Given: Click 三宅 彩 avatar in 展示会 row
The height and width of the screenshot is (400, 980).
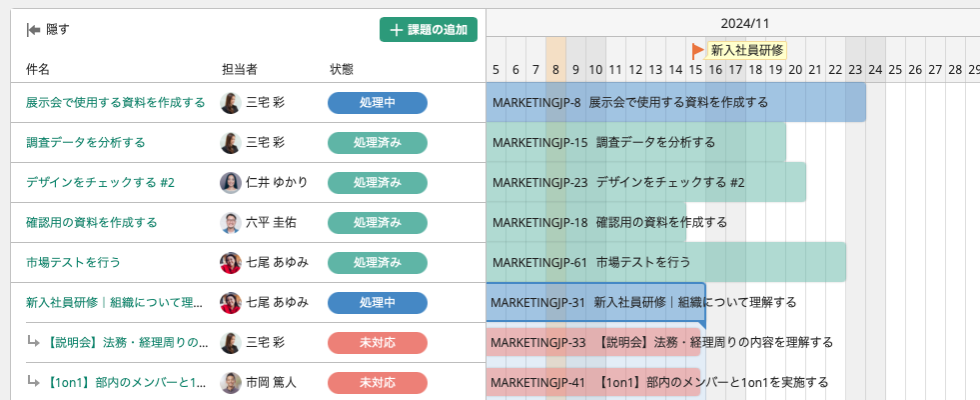Looking at the screenshot, I should (x=231, y=103).
